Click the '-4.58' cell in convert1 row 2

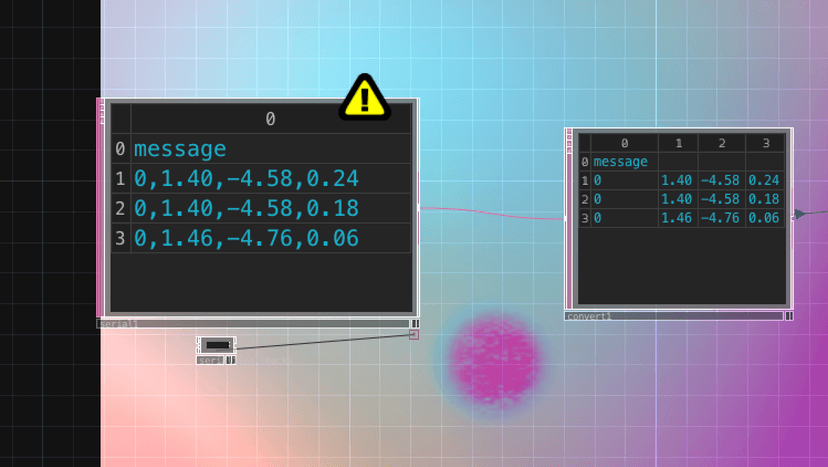coord(722,199)
